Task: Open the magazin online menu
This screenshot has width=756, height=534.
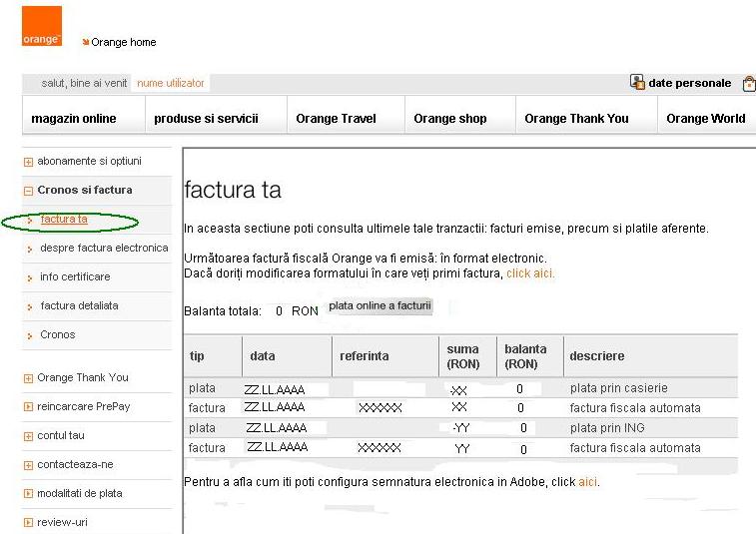Action: coord(74,119)
